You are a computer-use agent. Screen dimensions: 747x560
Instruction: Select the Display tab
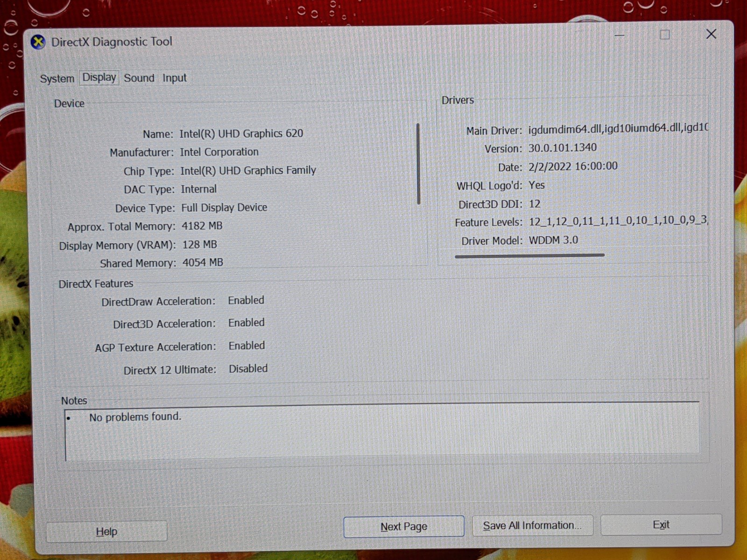(x=99, y=77)
